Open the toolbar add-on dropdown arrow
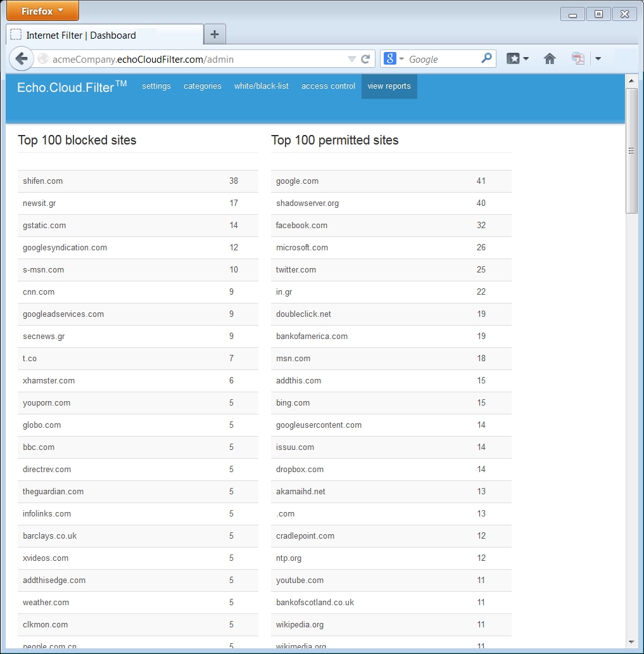 point(598,59)
